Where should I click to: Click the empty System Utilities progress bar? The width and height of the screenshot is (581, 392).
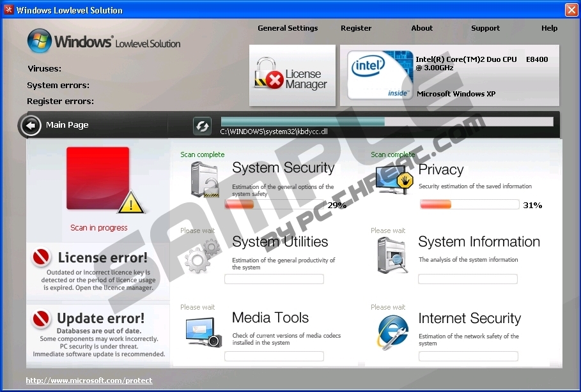274,279
